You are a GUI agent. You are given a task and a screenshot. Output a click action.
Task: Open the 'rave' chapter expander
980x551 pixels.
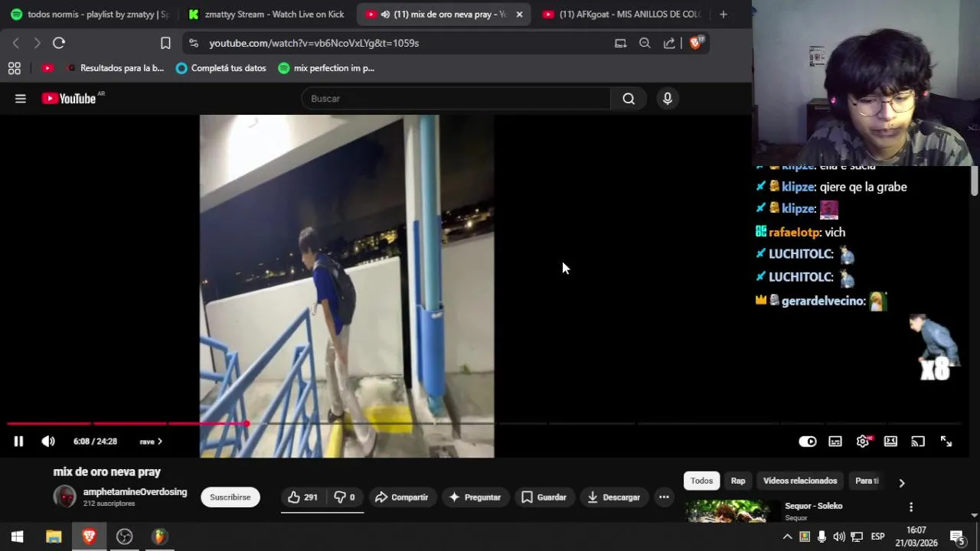(x=151, y=442)
